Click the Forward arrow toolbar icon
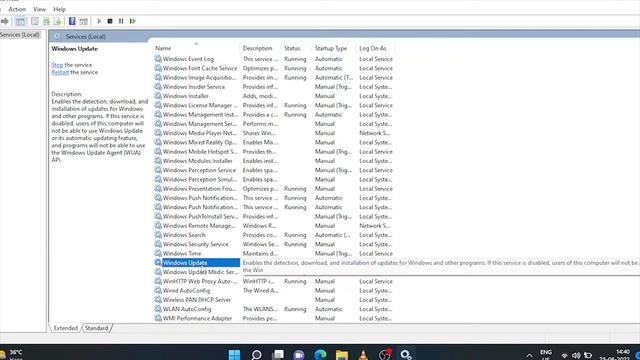This screenshot has width=640, height=360. coord(4,21)
